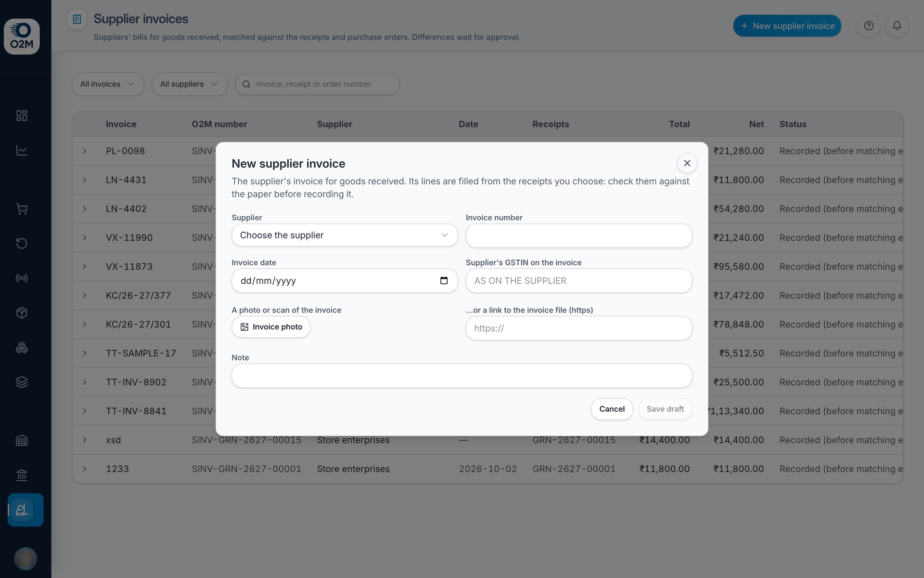Click the invoice search box
Screen dimensions: 924x578
[317, 84]
